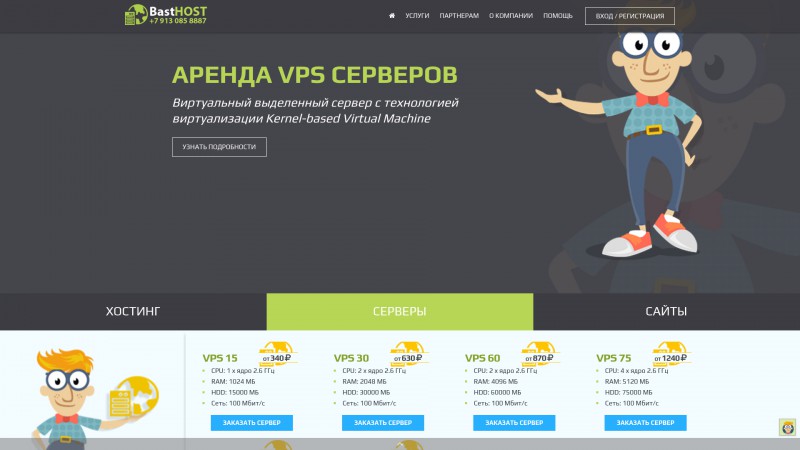This screenshot has width=800, height=450.
Task: Open the О компании menu item
Action: click(x=511, y=16)
